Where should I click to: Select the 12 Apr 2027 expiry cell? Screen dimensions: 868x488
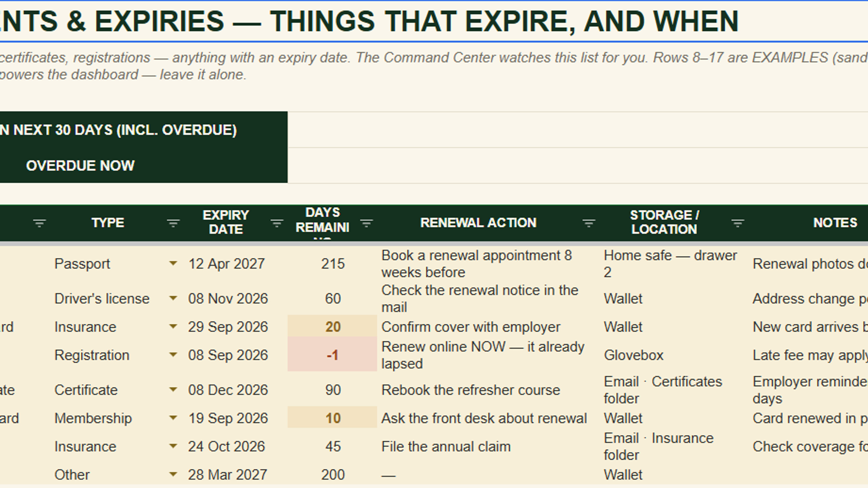(x=235, y=264)
